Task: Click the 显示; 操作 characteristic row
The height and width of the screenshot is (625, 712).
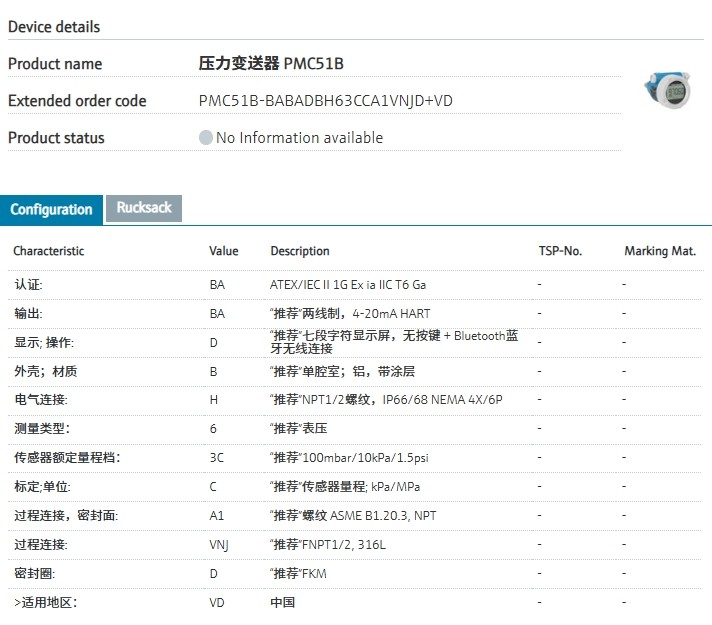Action: tap(44, 343)
